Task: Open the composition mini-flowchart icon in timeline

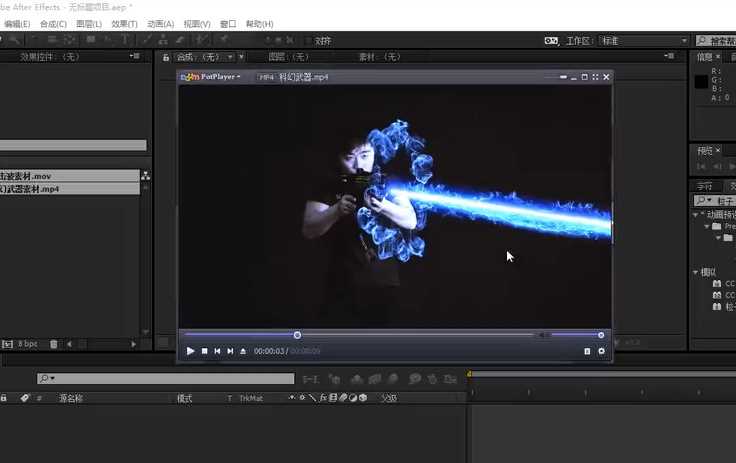Action: 310,379
